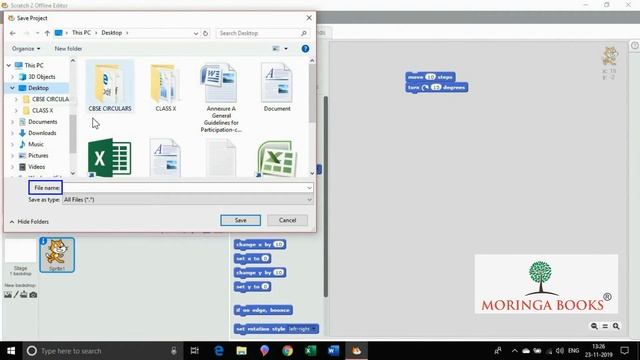This screenshot has width=640, height=360.
Task: Reset scripts area zoom to normal
Action: click(605, 326)
